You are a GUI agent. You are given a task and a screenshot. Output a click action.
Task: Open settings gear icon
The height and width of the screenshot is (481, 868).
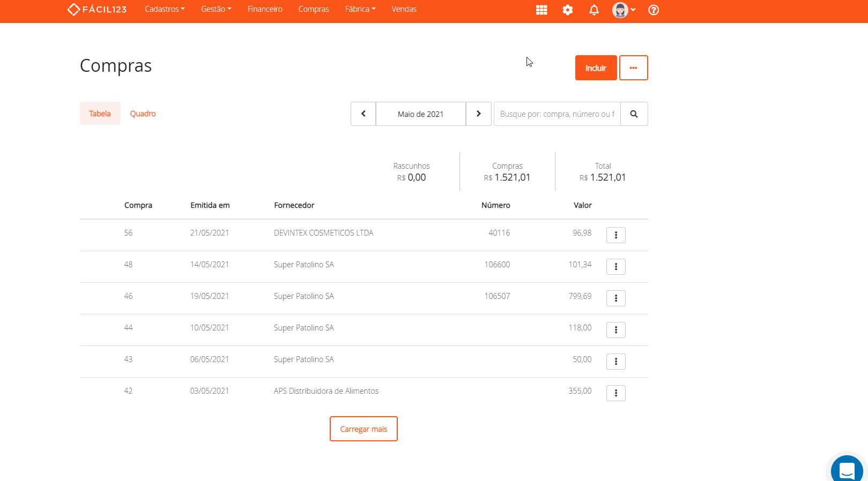coord(568,10)
